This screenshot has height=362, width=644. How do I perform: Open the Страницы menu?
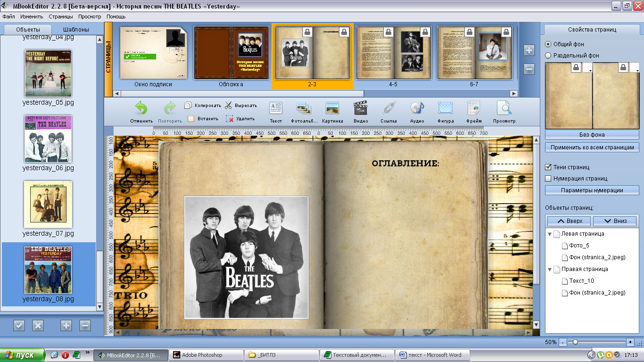coord(61,16)
